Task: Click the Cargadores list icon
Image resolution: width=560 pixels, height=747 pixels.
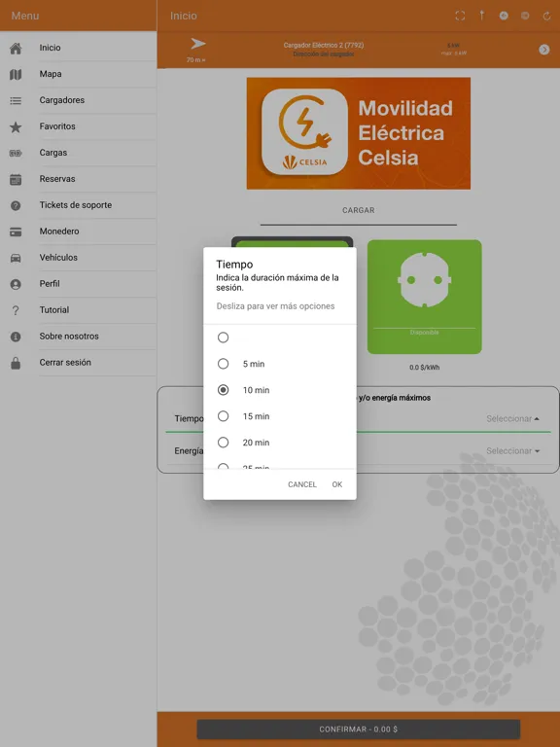Action: pyautogui.click(x=16, y=100)
